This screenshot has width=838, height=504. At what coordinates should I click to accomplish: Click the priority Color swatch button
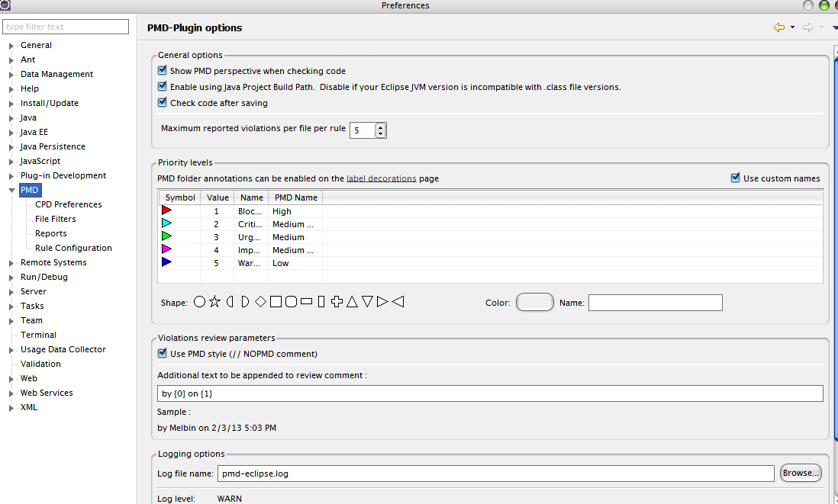534,303
